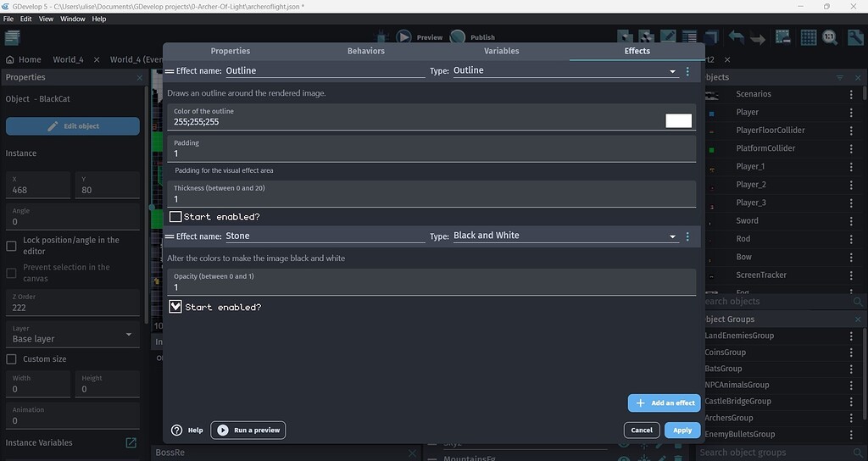Close the World_4 tab
Viewport: 868px width, 461px height.
pos(97,60)
